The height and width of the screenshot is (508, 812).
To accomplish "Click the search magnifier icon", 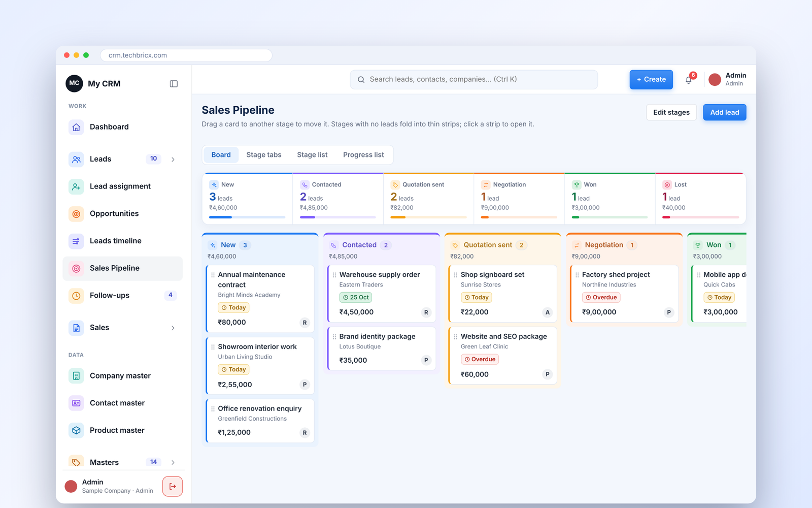I will coord(361,80).
